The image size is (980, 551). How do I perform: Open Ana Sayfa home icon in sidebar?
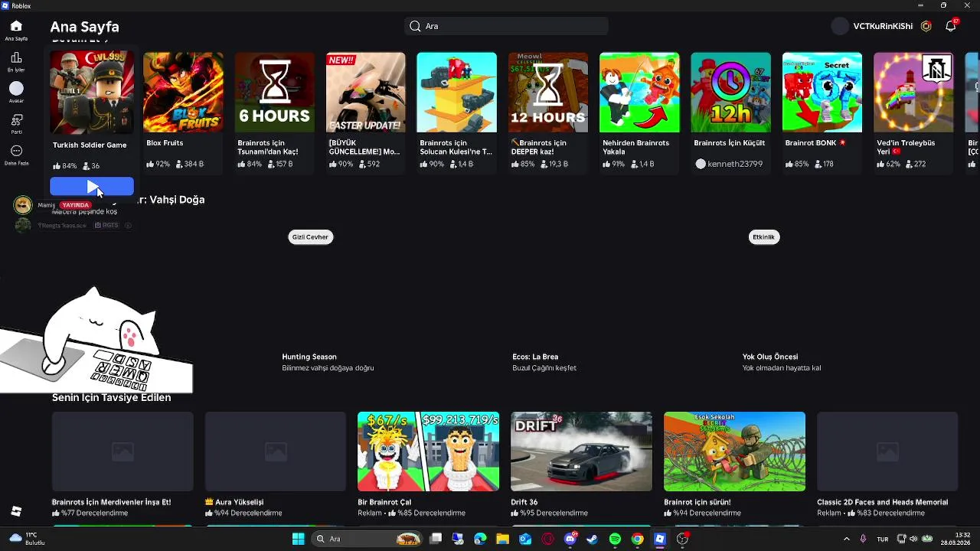(16, 26)
